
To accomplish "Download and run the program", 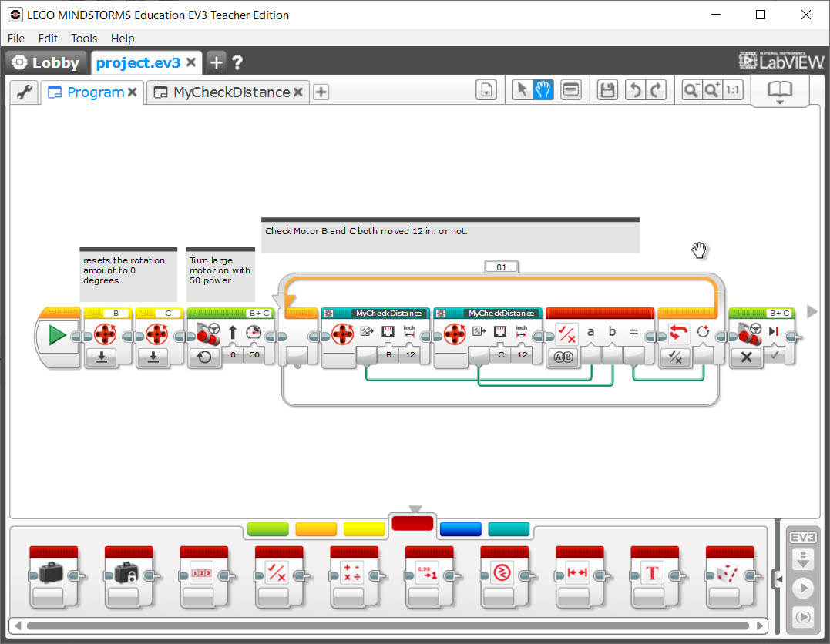I will point(802,588).
